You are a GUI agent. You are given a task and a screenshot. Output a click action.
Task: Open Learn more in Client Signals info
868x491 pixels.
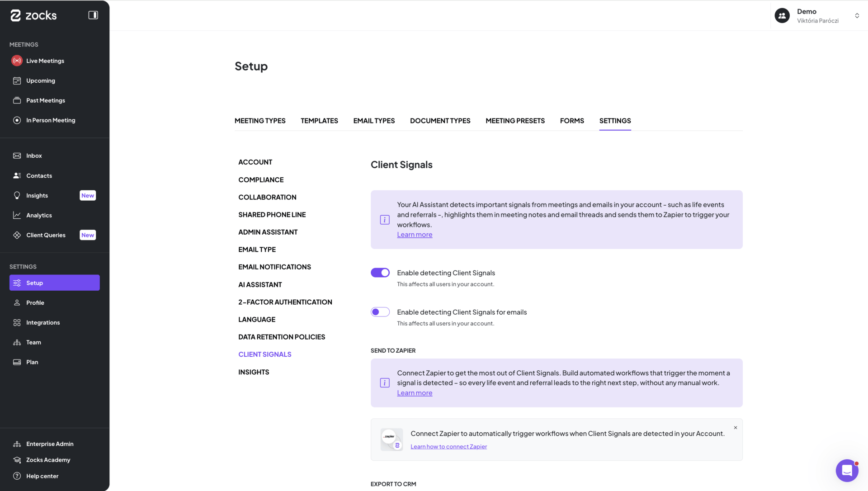point(415,235)
